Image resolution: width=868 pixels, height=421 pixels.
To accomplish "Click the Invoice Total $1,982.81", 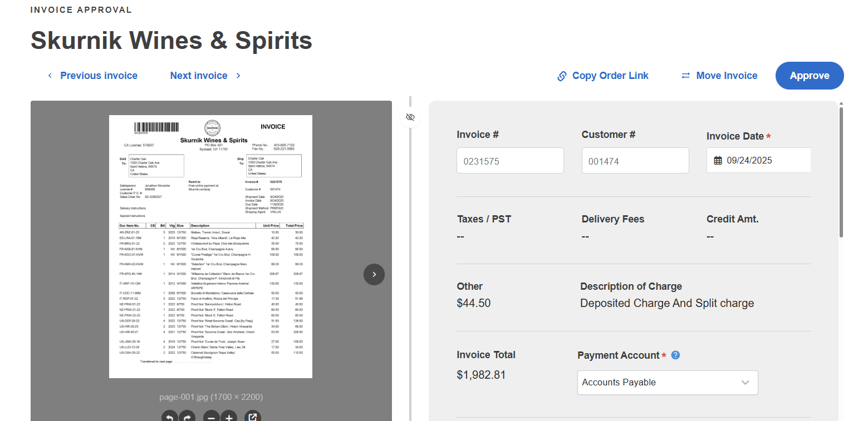I will [x=481, y=375].
